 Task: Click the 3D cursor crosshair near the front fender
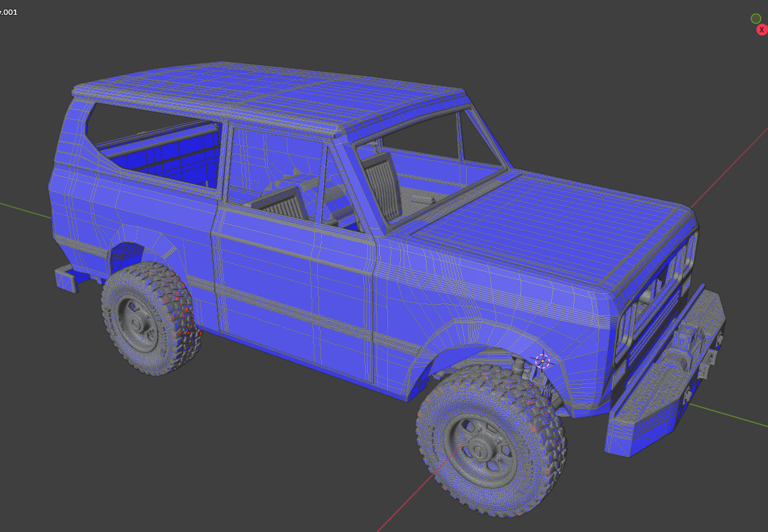tap(541, 362)
